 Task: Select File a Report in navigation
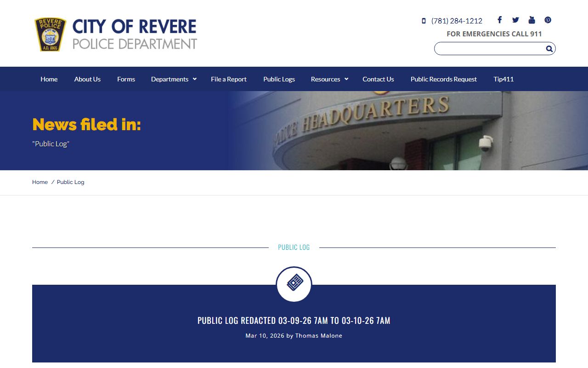(229, 79)
